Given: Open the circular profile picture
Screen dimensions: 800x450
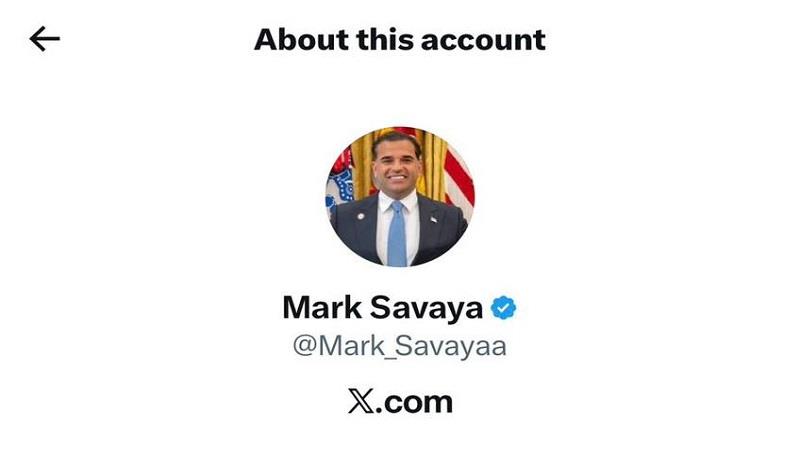Looking at the screenshot, I should click(x=400, y=196).
